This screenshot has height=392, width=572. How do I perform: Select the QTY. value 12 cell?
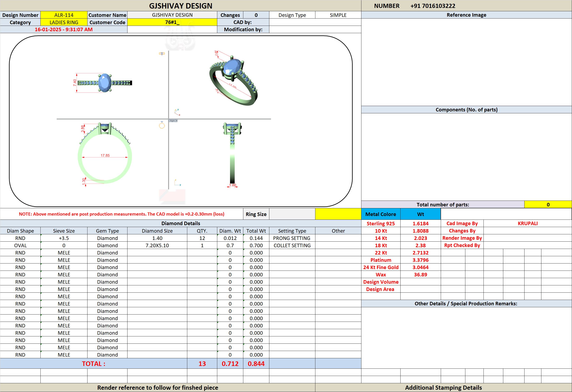(202, 238)
